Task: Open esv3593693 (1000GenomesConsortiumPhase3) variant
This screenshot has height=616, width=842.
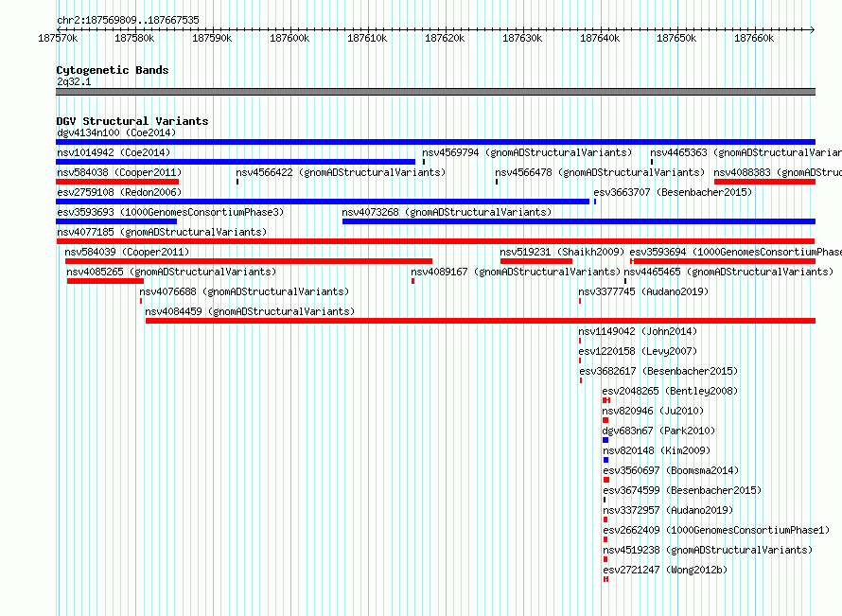Action: pos(170,212)
